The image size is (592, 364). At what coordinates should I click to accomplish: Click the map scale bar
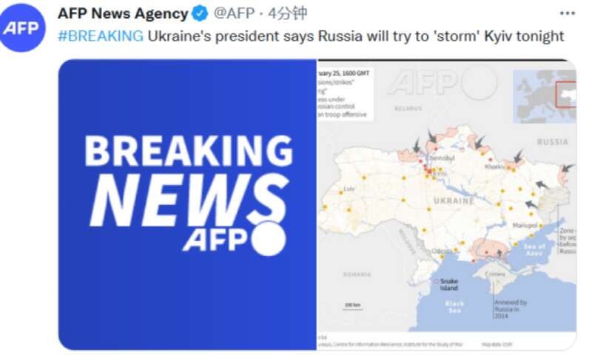coord(353,306)
